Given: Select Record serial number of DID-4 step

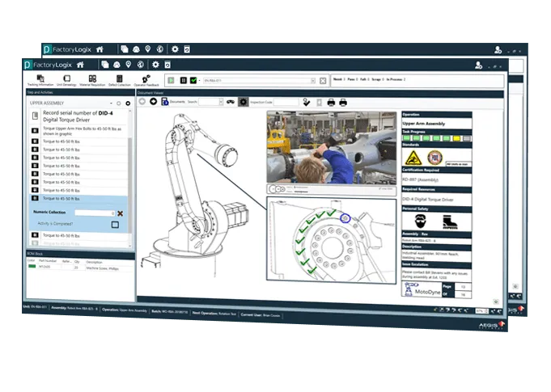Looking at the screenshot, I should pos(79,116).
